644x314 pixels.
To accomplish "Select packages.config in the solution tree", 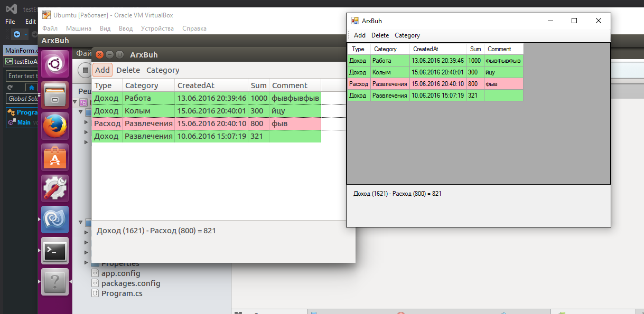I will (130, 283).
